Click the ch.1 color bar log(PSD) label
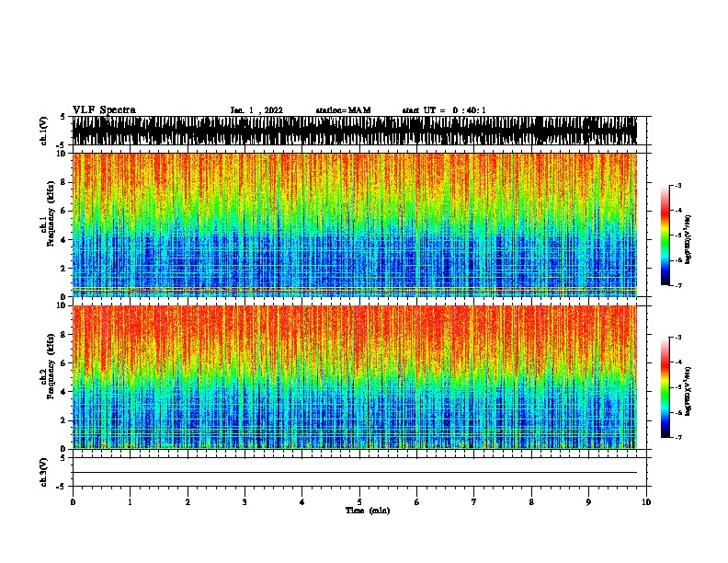 [688, 239]
